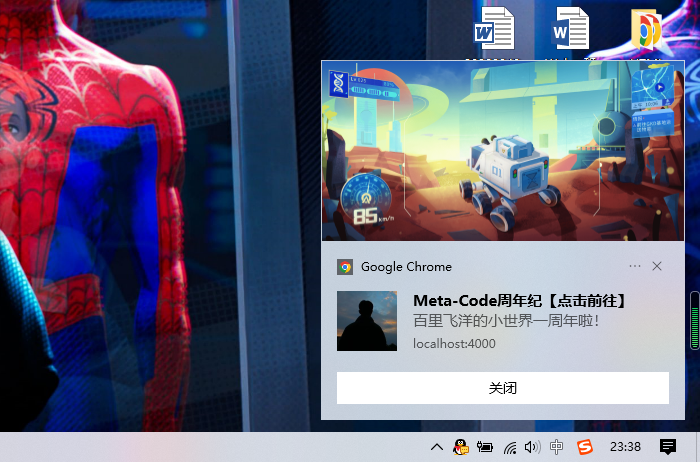Click the Sogou input method tray icon

pos(583,447)
